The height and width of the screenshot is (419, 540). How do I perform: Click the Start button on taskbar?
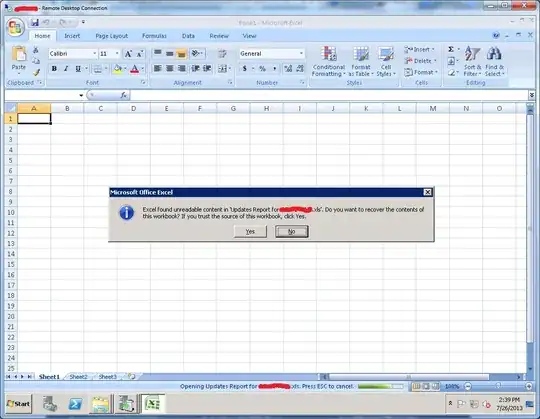coord(19,404)
